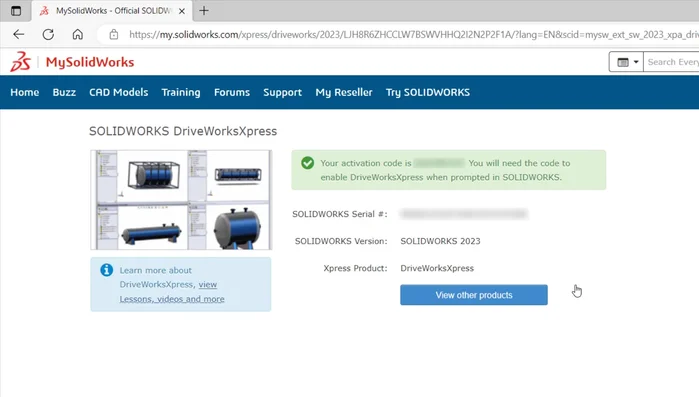
Task: View site info via the lock icon
Action: point(114,34)
